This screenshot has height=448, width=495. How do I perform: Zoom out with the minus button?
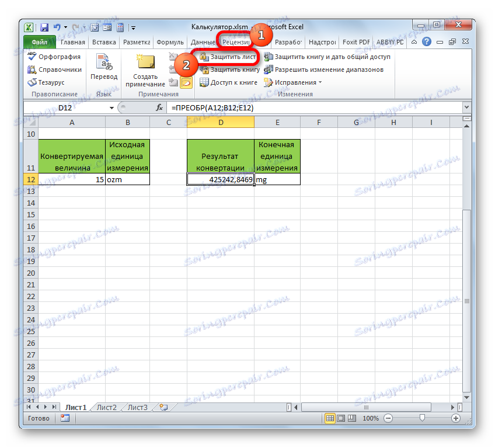pos(388,418)
